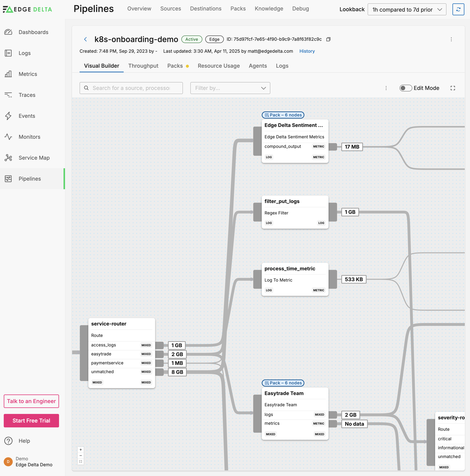Open the pipeline header kebab menu
This screenshot has height=476, width=470.
(451, 39)
